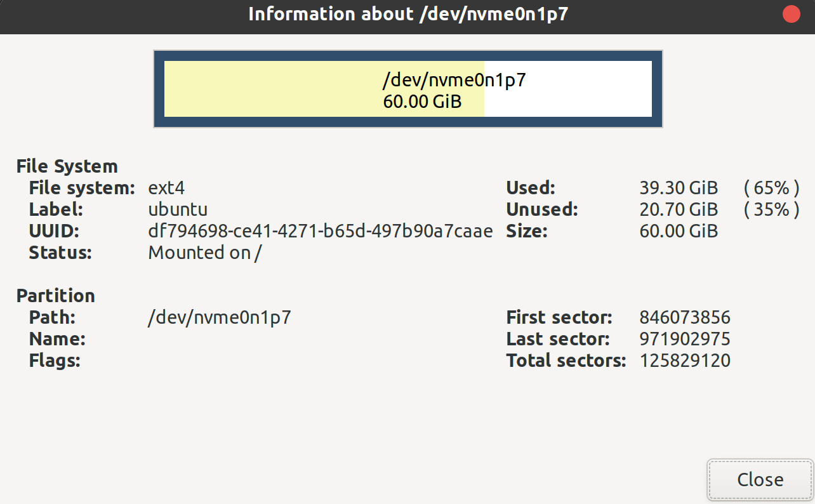Select the ext4 file system value
The image size is (815, 504).
(x=166, y=188)
